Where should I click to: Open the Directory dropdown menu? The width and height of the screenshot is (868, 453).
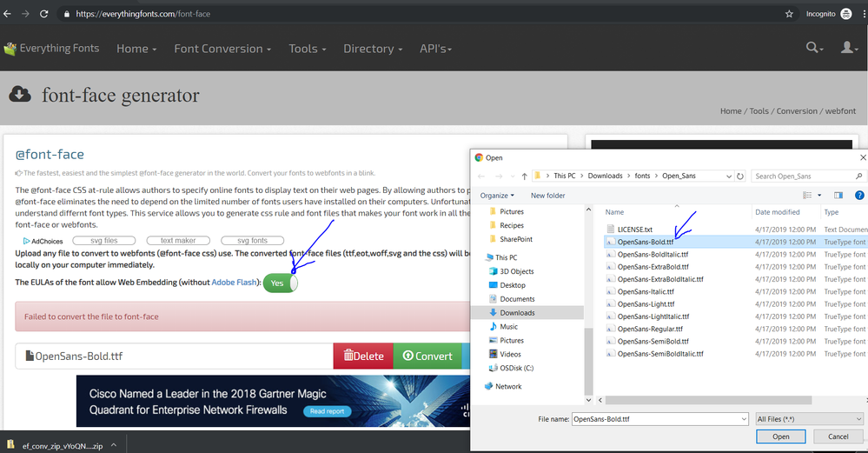[373, 49]
